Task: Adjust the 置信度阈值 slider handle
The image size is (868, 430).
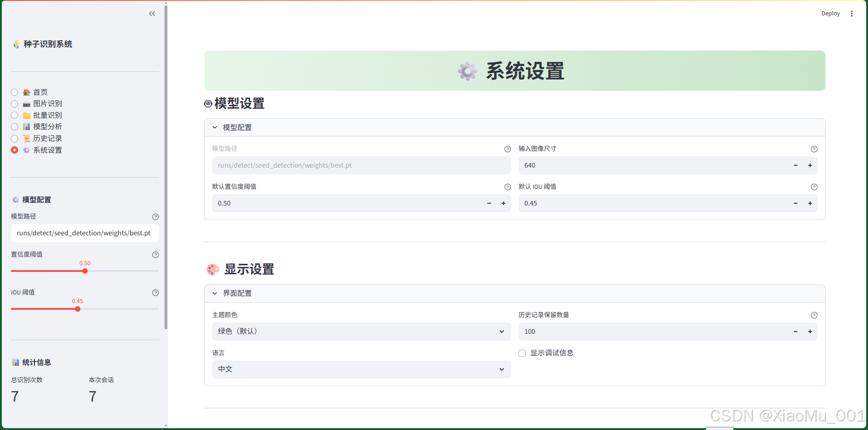Action: (x=85, y=271)
